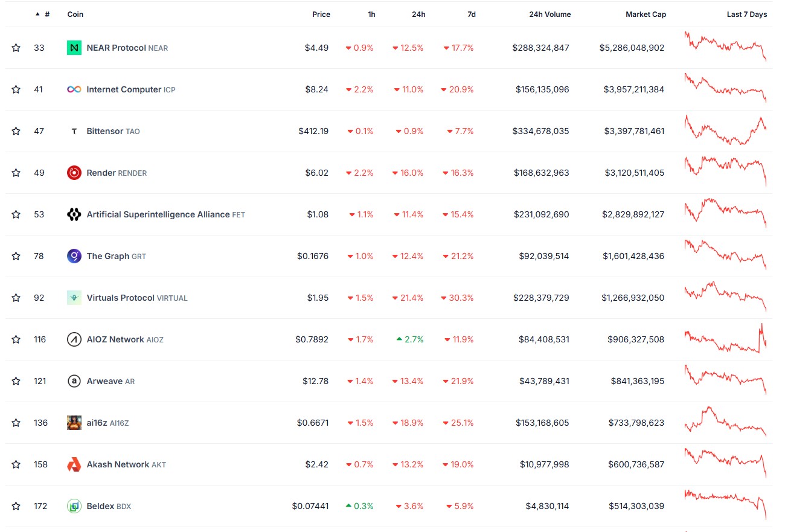Open the Render coin link
This screenshot has width=788, height=532.
117,173
